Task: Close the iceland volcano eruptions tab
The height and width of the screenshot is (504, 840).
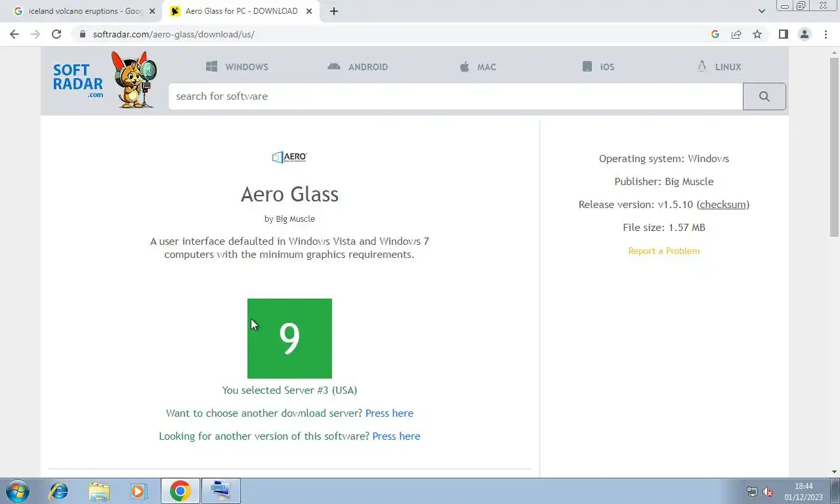Action: pyautogui.click(x=152, y=11)
